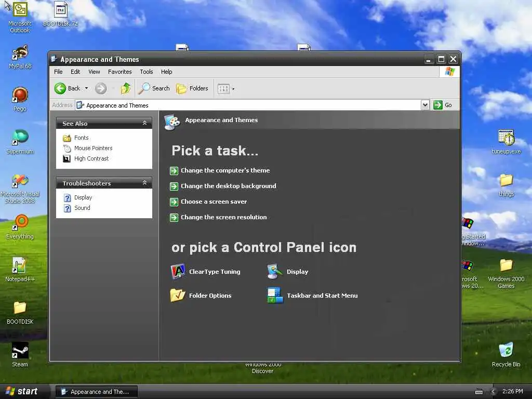Screen dimensions: 532x399
Task: Collapse the See Also panel
Action: coord(144,123)
